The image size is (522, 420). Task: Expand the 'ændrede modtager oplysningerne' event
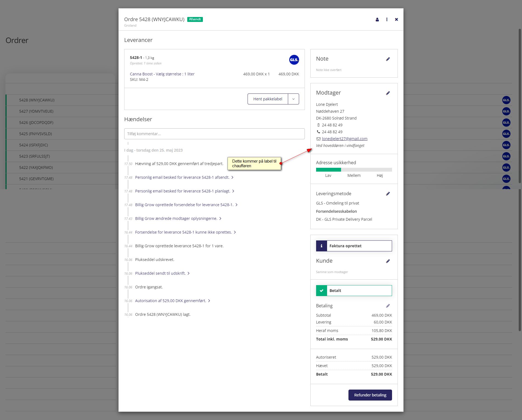pos(220,218)
